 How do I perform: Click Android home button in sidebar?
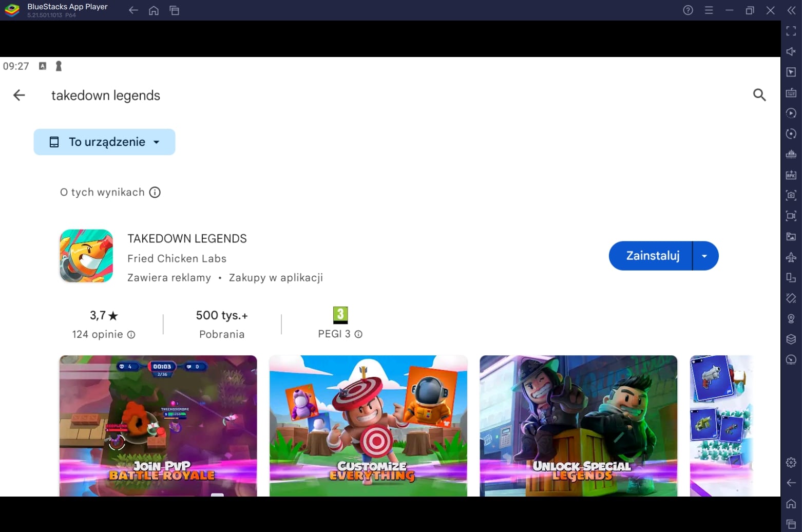tap(791, 503)
